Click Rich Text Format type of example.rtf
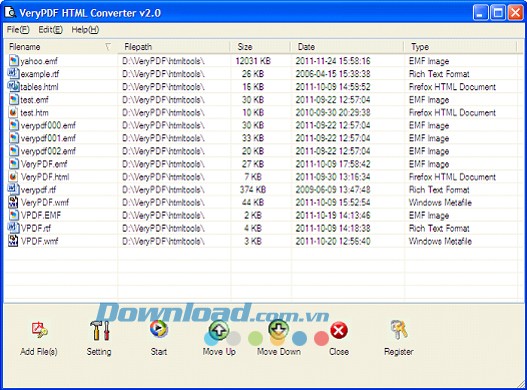Image resolution: width=527 pixels, height=390 pixels. click(439, 74)
